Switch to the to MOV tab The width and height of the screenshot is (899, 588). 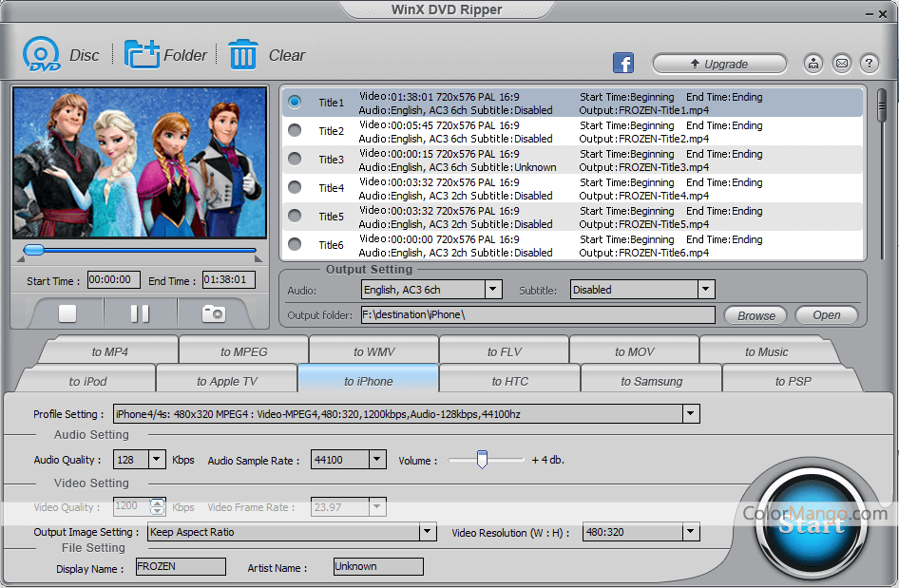634,351
